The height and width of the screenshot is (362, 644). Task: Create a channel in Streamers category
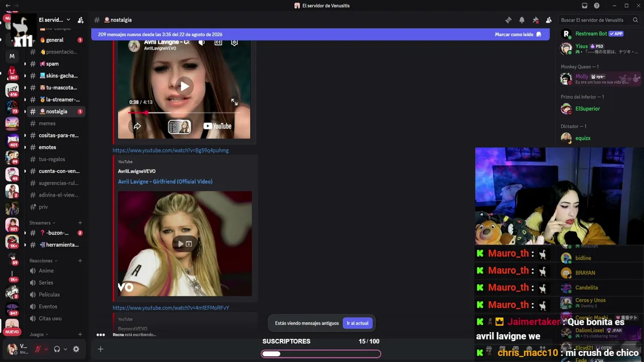pos(80,223)
